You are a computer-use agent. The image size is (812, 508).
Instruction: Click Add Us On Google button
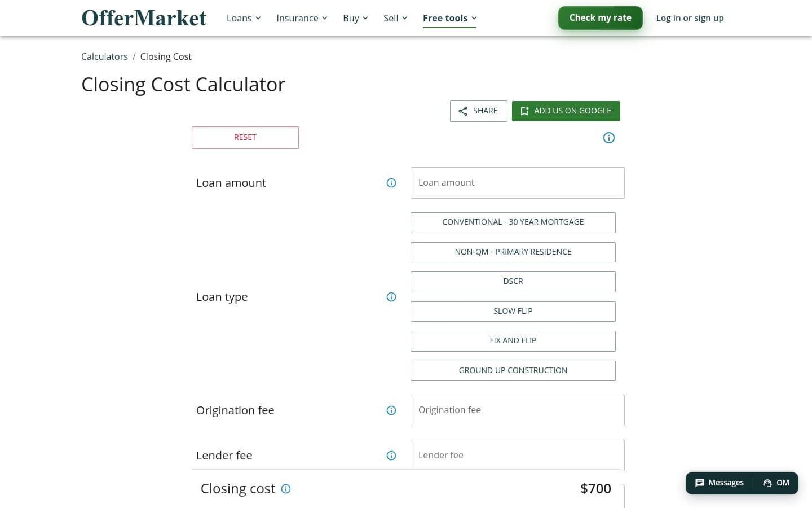click(x=566, y=111)
